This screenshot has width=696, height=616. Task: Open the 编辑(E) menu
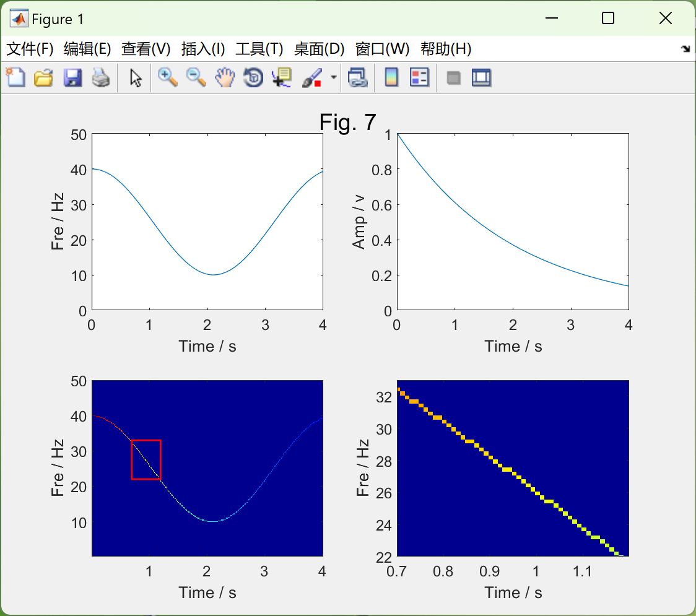coord(87,49)
